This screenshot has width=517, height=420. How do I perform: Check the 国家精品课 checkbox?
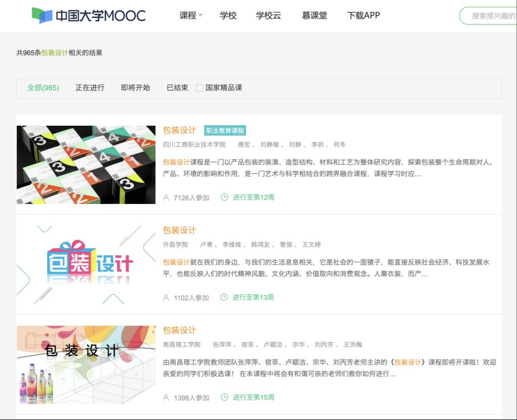(199, 88)
